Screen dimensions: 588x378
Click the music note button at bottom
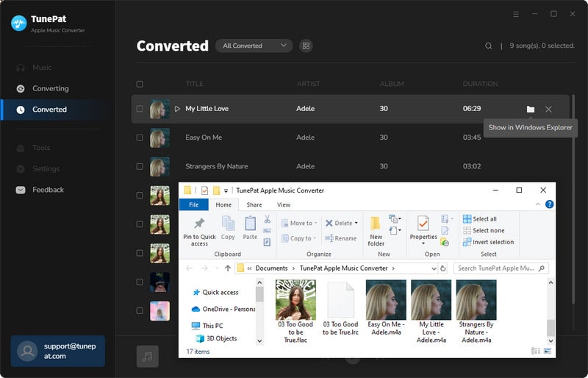(148, 356)
